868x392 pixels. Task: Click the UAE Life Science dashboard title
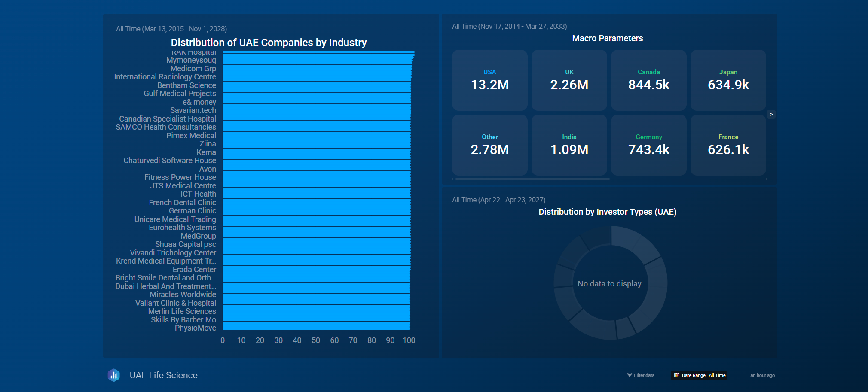163,375
